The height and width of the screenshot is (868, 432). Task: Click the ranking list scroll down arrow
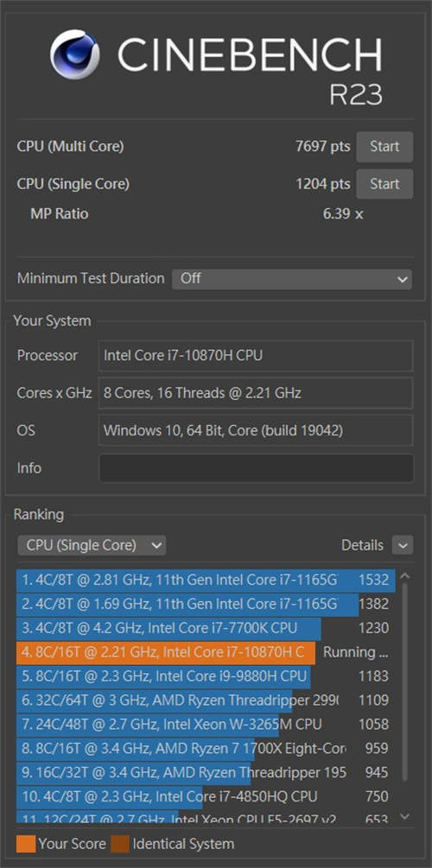coord(405,816)
